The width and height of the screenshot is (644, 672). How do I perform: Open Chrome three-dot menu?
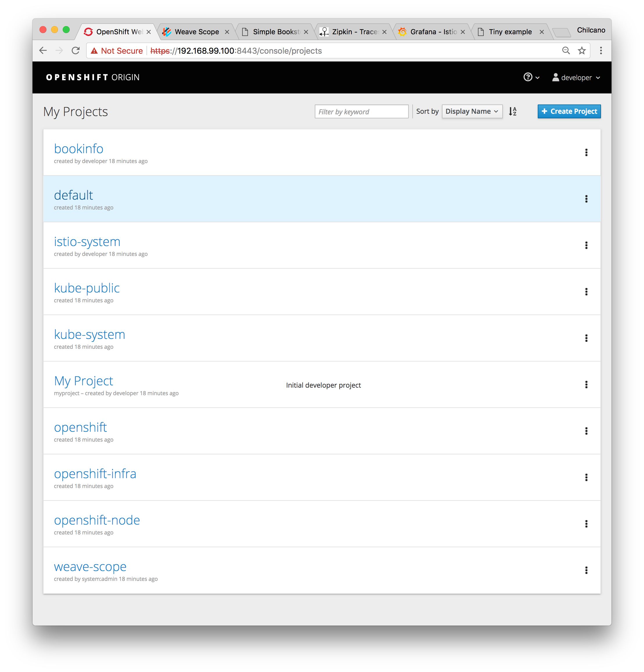601,51
